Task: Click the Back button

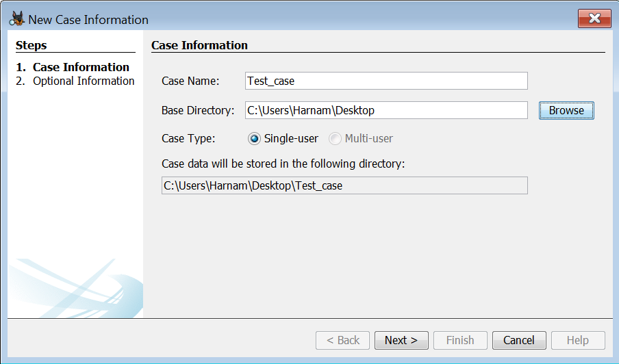Action: pyautogui.click(x=342, y=340)
